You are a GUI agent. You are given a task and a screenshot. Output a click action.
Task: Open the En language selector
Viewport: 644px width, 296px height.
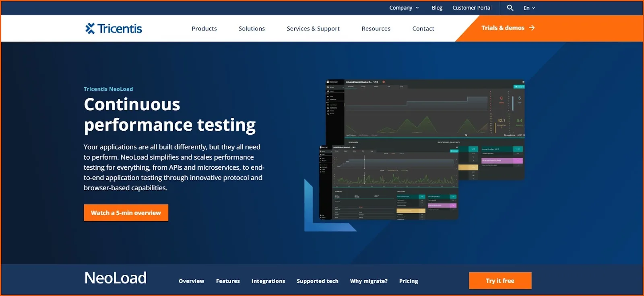[x=529, y=8]
